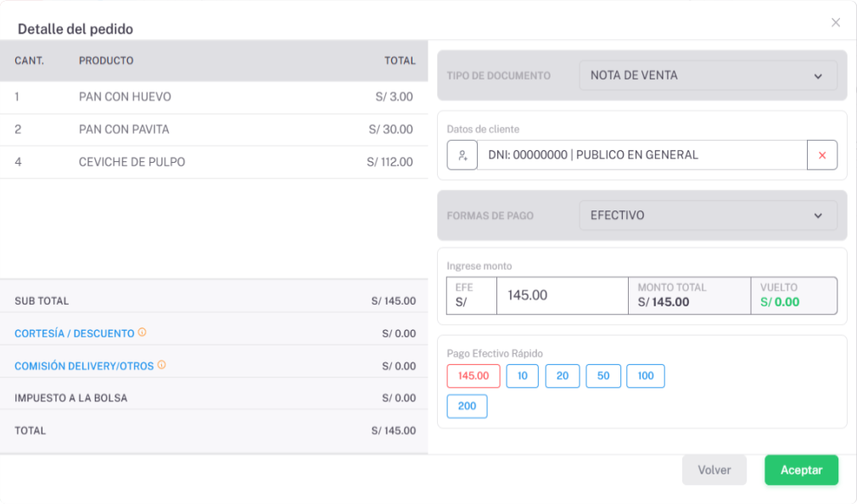Open the Tipo de Documento dropdown
The width and height of the screenshot is (857, 504).
pos(708,76)
